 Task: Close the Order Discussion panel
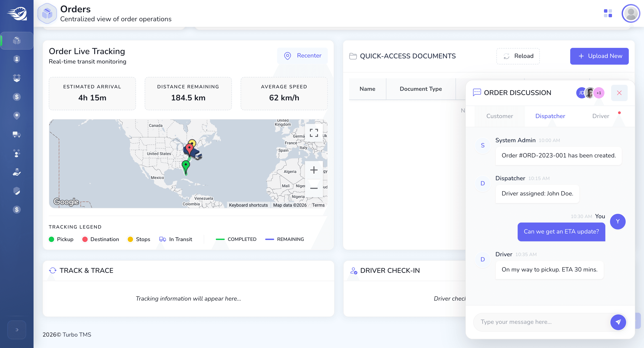pyautogui.click(x=619, y=93)
